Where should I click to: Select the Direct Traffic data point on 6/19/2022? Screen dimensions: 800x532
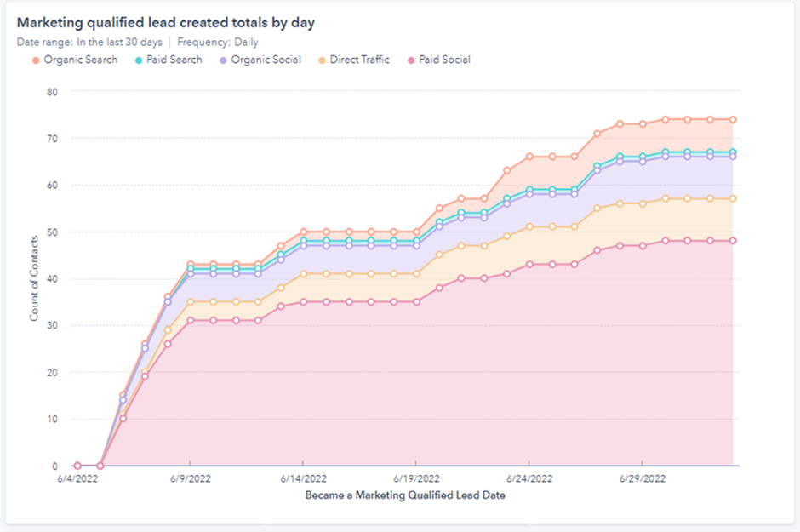[416, 274]
